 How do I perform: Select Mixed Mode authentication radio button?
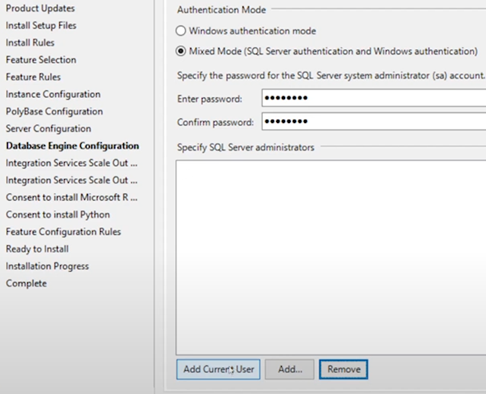coord(181,51)
